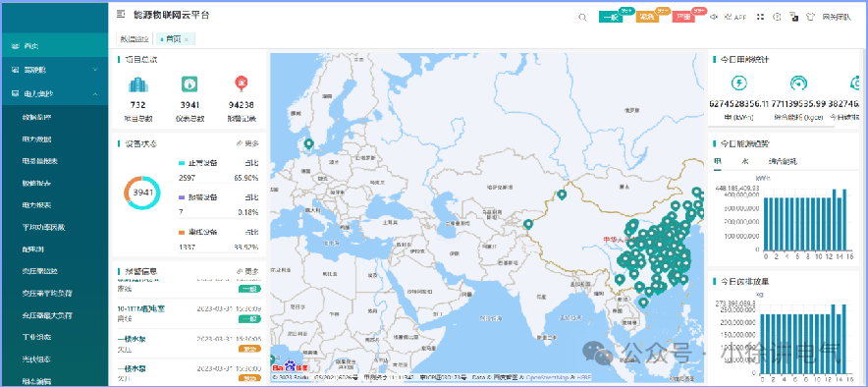Select 电力报表 in the sidebar submenu
This screenshot has height=387, width=868.
click(x=36, y=205)
